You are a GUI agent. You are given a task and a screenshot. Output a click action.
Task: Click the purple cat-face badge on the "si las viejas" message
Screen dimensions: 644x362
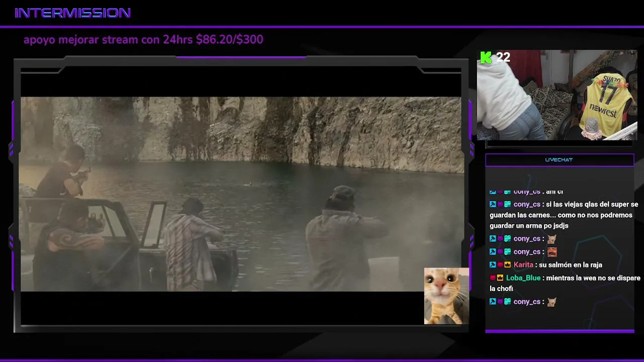point(500,204)
